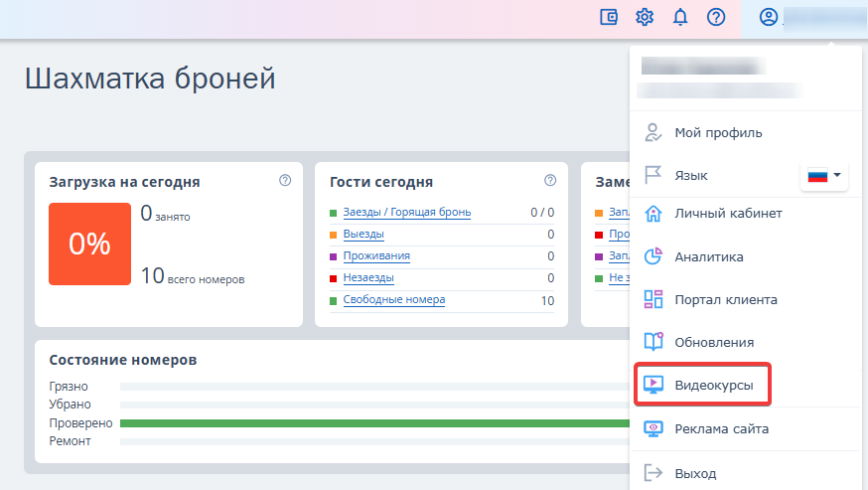Click the Выход exit arrow icon

pyautogui.click(x=653, y=473)
